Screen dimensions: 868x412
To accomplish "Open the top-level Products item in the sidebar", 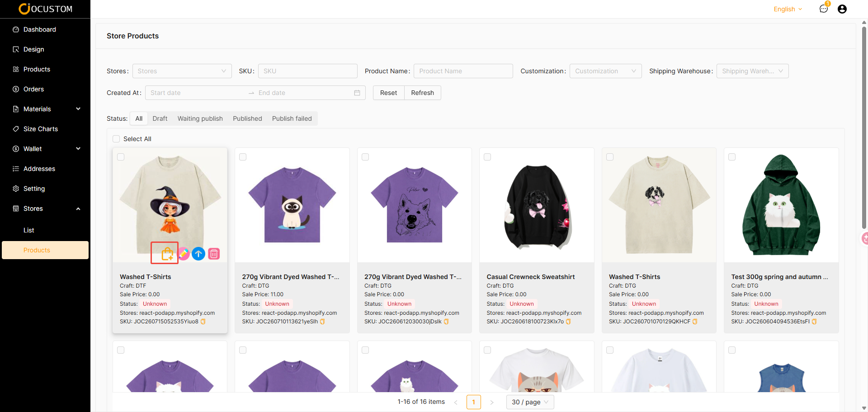I will coord(45,69).
